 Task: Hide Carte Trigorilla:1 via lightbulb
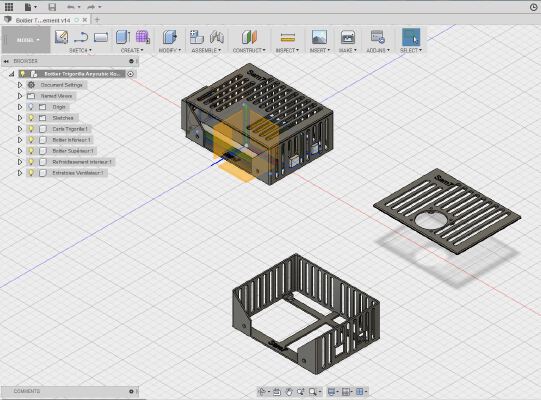coord(31,129)
